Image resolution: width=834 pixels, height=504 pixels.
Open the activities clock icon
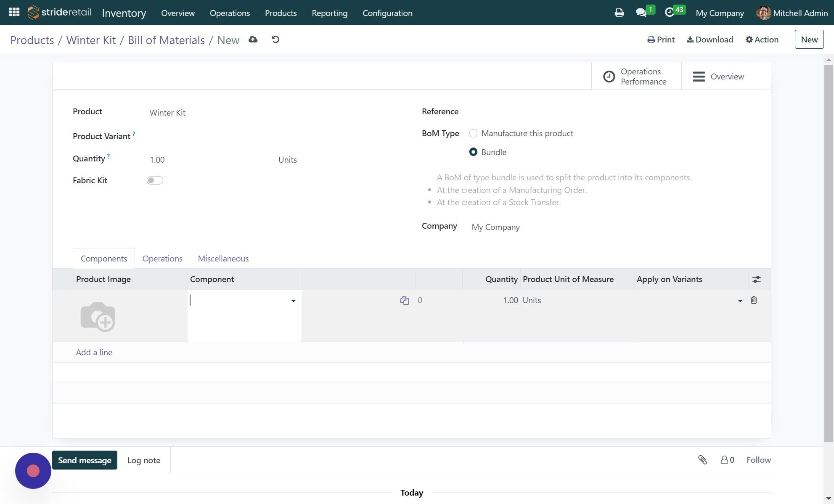(x=669, y=13)
